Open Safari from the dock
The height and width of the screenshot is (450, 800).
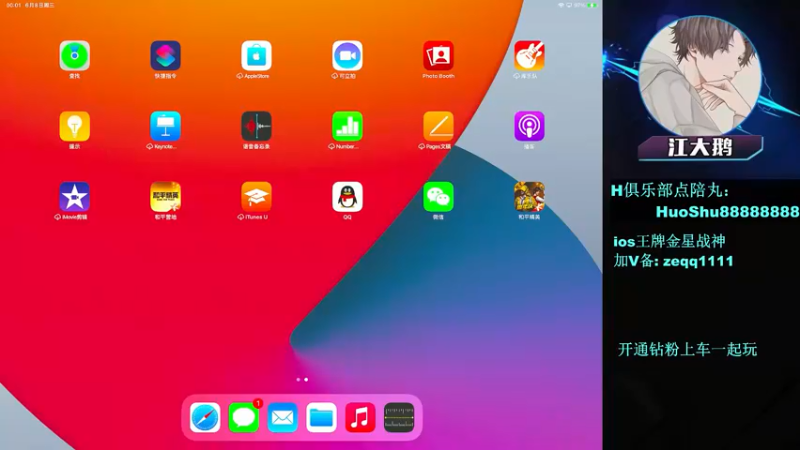205,417
